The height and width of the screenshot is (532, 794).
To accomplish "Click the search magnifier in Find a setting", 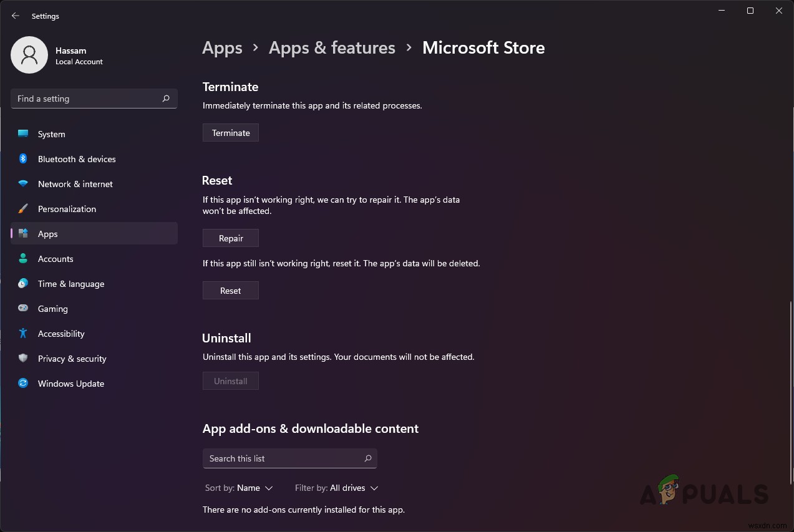I will tap(165, 99).
